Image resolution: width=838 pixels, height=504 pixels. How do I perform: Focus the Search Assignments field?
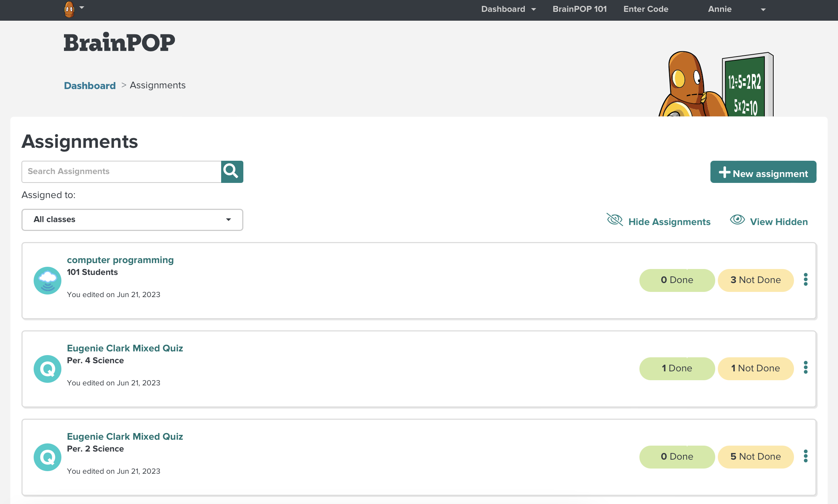point(121,172)
